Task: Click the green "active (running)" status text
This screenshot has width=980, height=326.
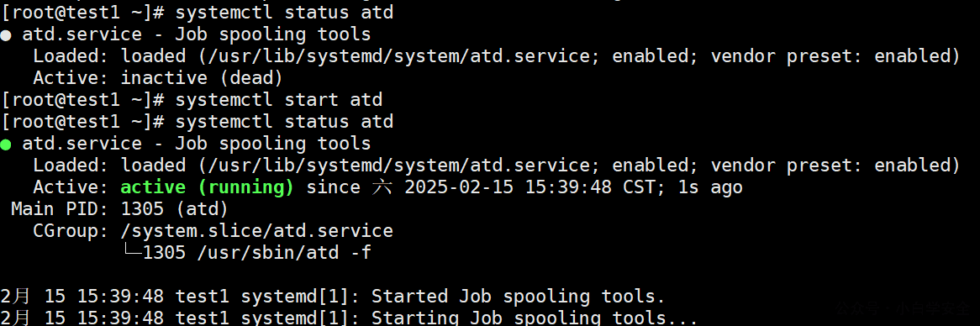Action: [207, 187]
